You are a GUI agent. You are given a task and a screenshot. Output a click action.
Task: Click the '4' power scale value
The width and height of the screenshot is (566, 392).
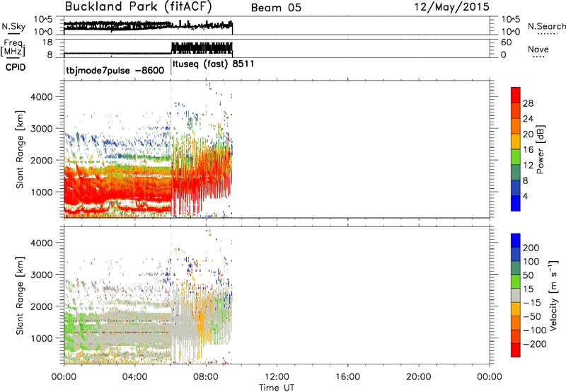pos(525,196)
